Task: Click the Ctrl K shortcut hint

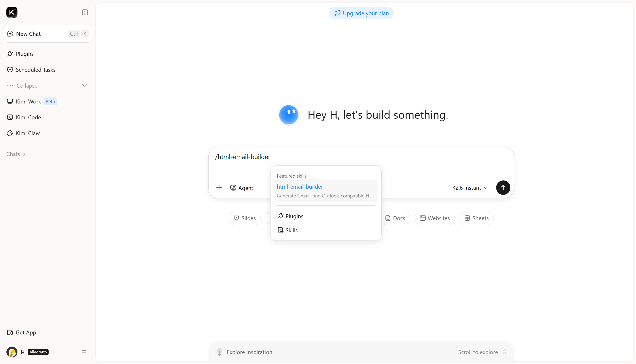Action: pyautogui.click(x=78, y=34)
